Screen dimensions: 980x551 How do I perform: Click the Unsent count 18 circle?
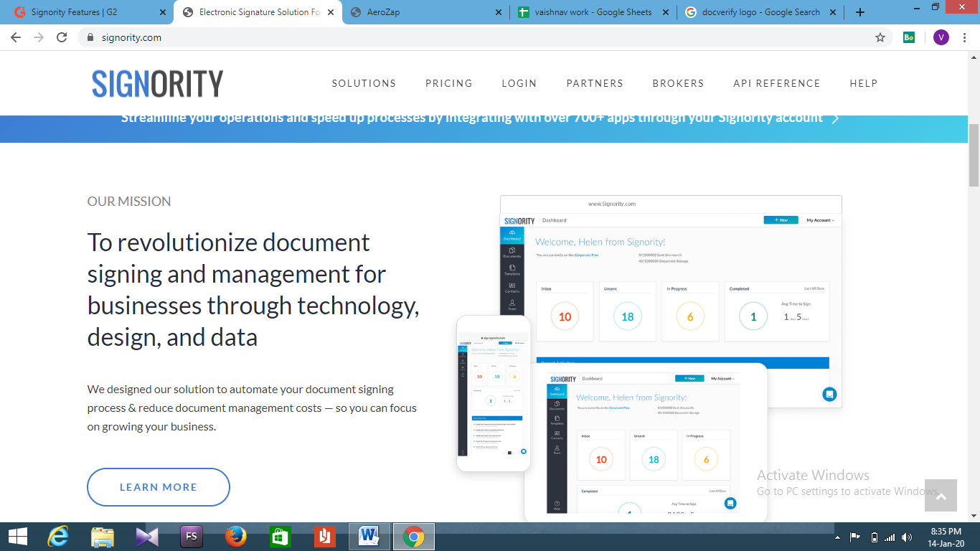(x=628, y=316)
